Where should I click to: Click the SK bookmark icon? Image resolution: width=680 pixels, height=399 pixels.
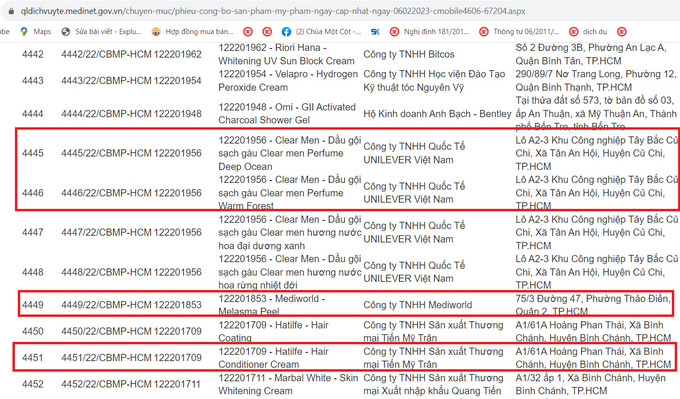(376, 32)
